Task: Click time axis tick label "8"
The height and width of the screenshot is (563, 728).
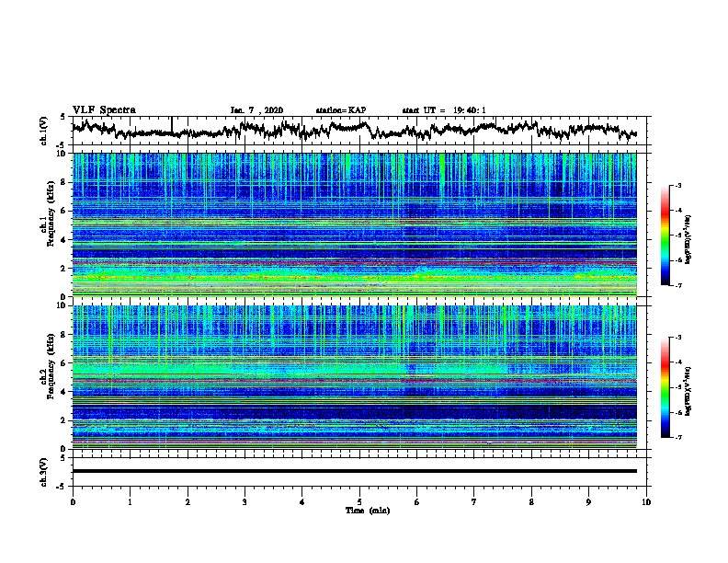Action: click(531, 502)
